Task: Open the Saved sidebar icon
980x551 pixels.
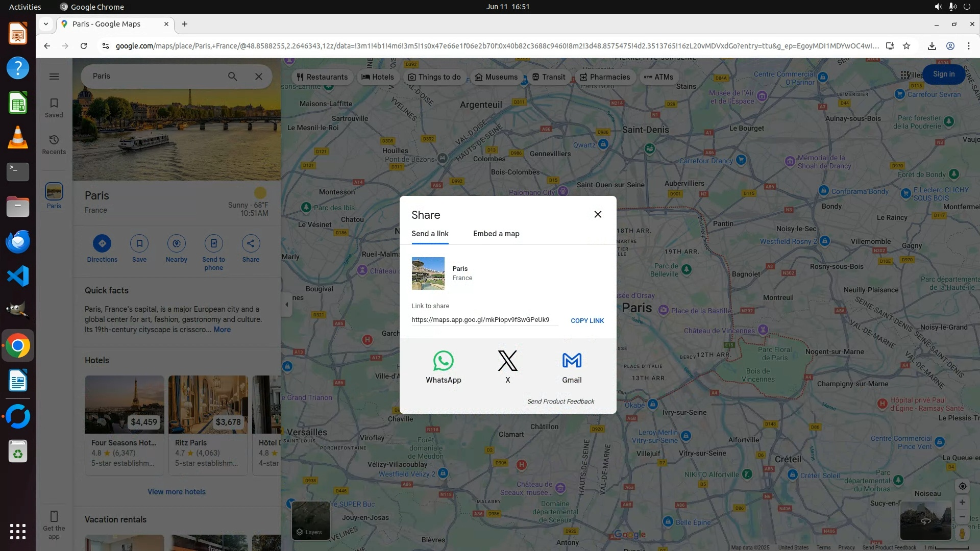Action: [x=54, y=108]
